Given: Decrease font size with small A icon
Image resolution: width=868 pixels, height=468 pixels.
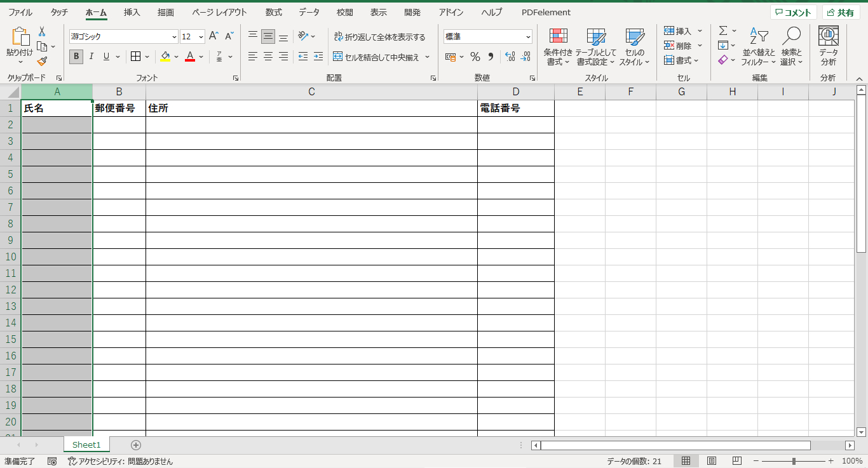Looking at the screenshot, I should [229, 36].
